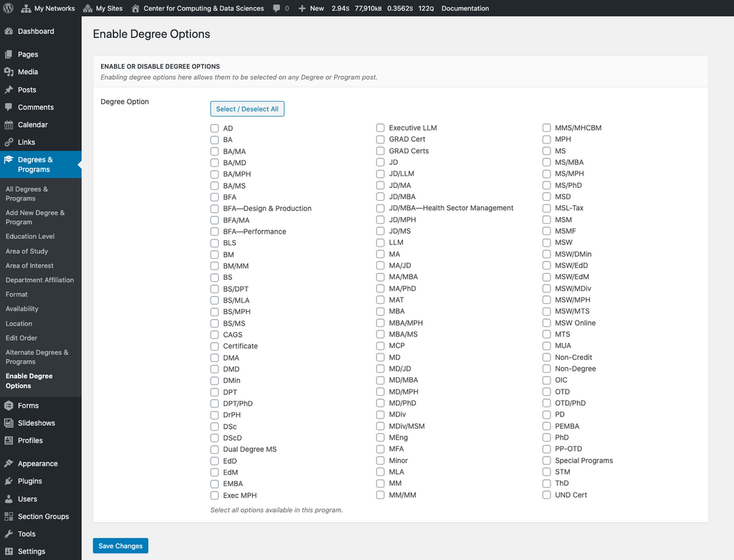Tick the JD/MBA—Health Sector Management checkbox
The width and height of the screenshot is (734, 560).
point(380,208)
